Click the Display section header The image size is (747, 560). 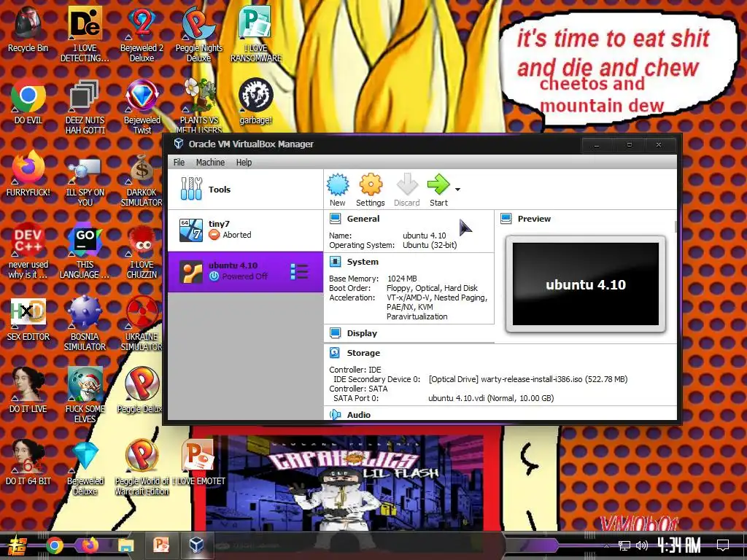pyautogui.click(x=362, y=333)
